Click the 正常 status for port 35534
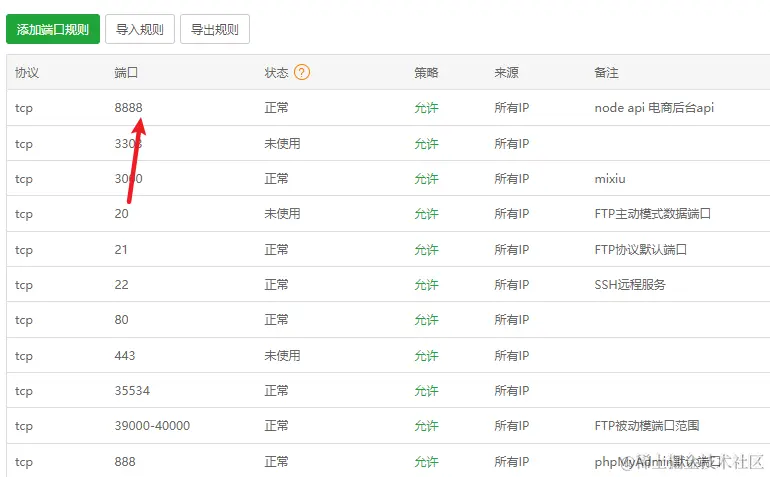 click(x=276, y=391)
